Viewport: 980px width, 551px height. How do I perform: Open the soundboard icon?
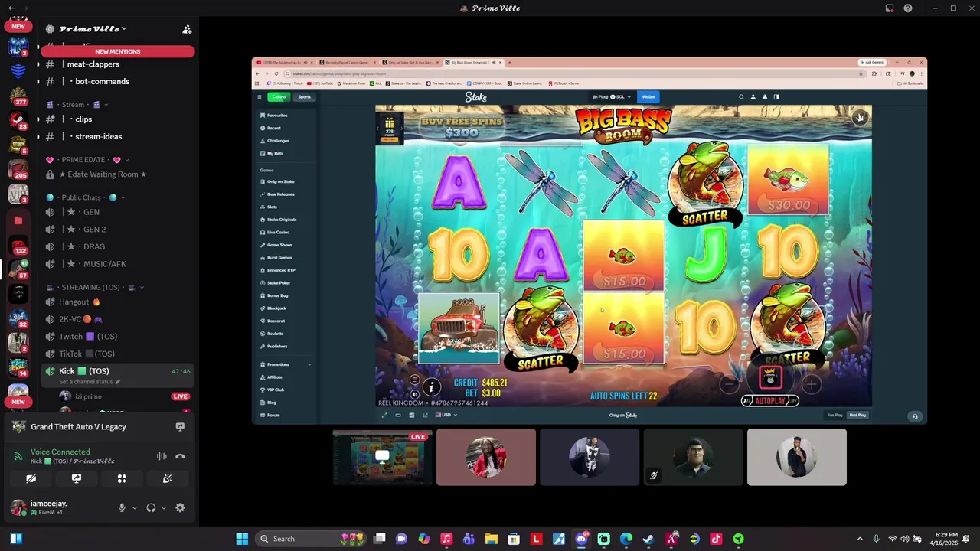(x=167, y=478)
